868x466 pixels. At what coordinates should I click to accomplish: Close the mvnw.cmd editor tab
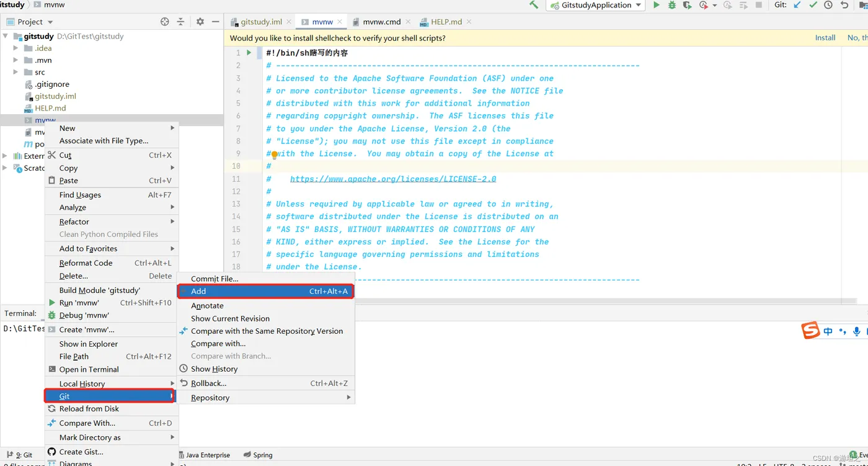point(408,22)
